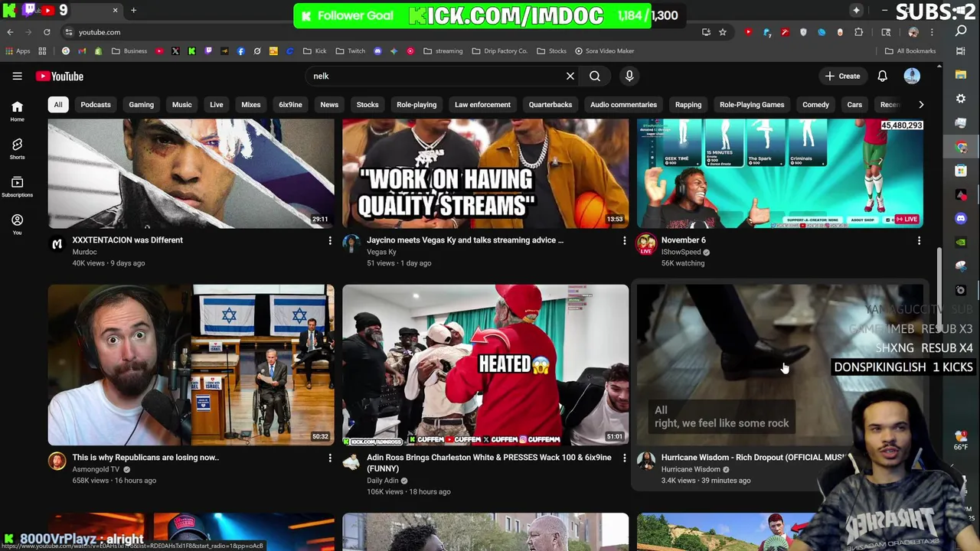Open the Chrome extensions puzzle icon
This screenshot has height=551, width=980.
pyautogui.click(x=858, y=32)
